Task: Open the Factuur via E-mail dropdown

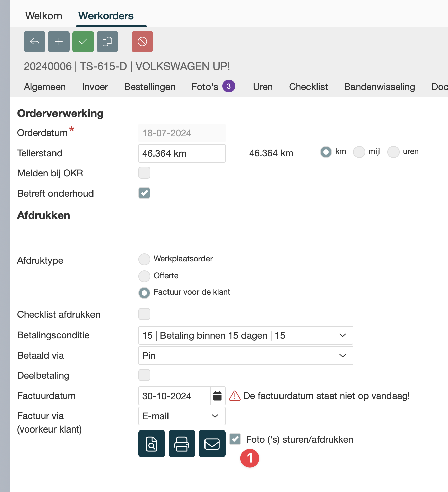Action: [182, 416]
